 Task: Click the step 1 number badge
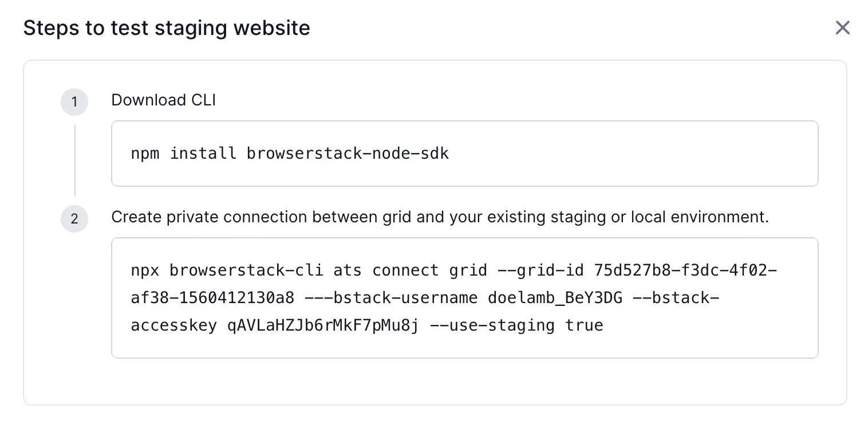[x=74, y=103]
